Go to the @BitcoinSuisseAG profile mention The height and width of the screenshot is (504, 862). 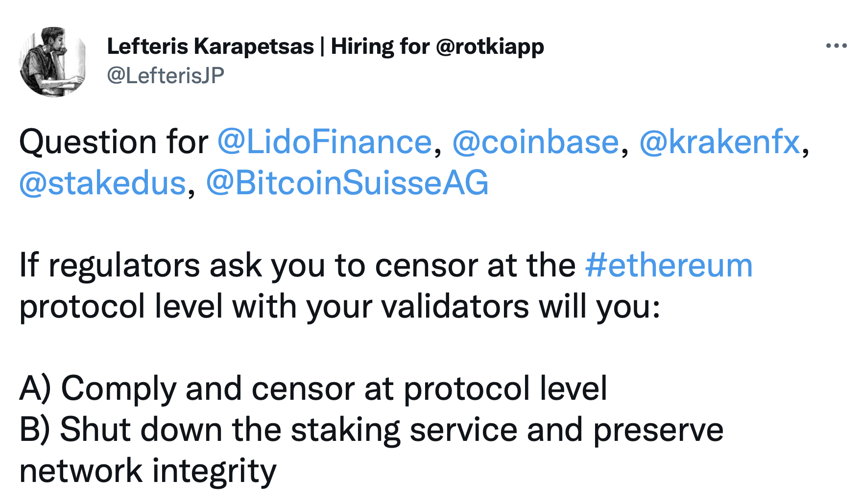coord(347,183)
